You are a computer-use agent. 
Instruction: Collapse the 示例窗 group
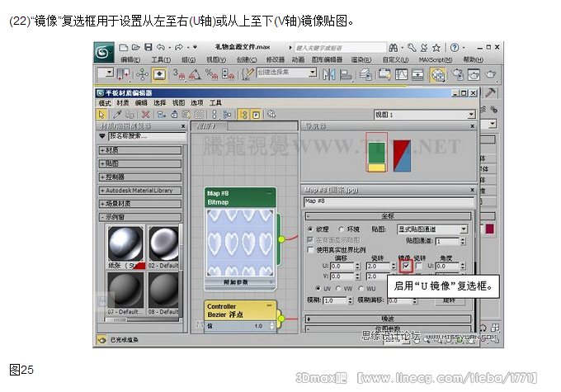coord(140,217)
